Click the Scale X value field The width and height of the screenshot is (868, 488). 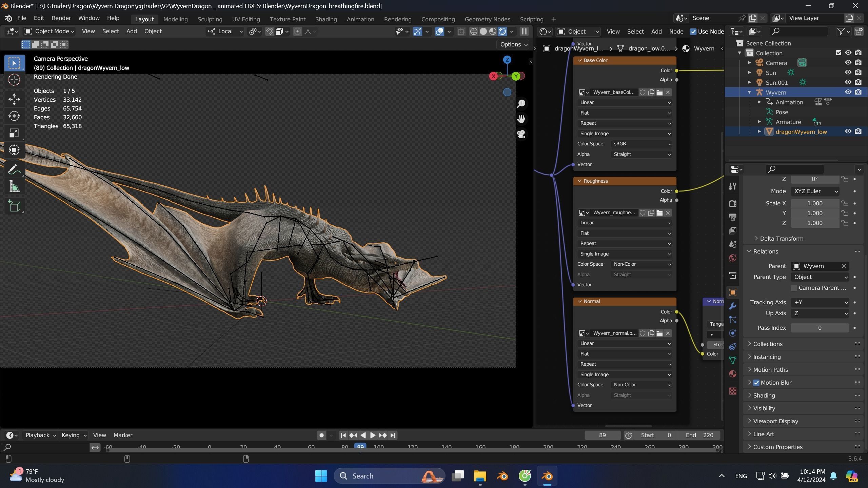tap(815, 203)
